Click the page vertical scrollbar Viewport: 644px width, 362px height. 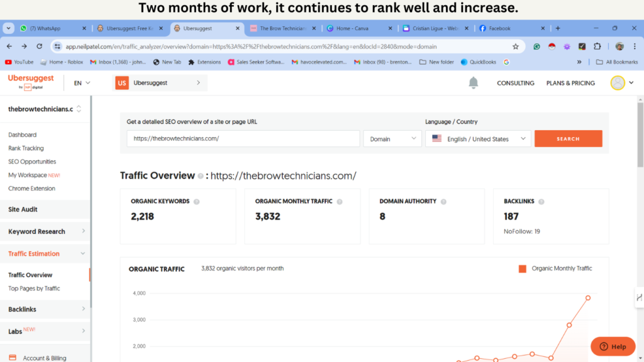point(640,136)
